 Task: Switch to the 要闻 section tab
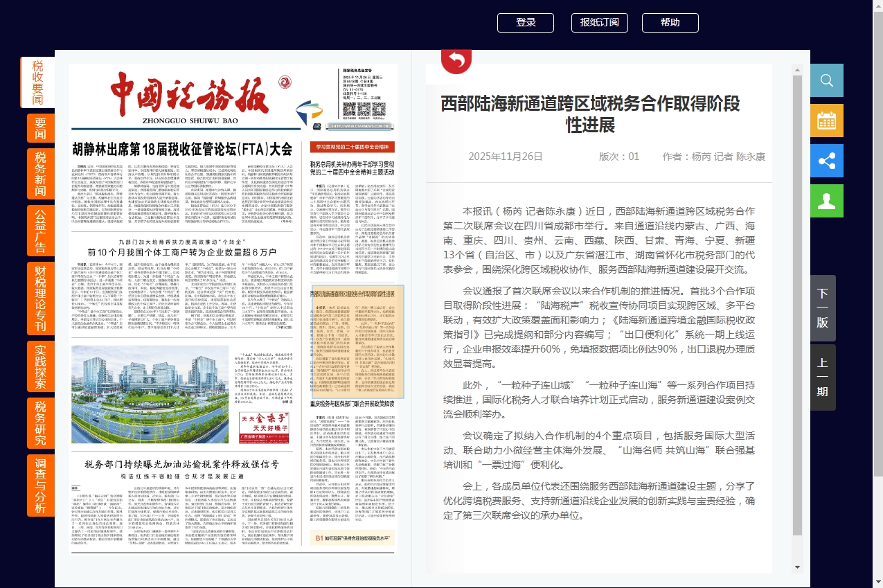pyautogui.click(x=40, y=127)
